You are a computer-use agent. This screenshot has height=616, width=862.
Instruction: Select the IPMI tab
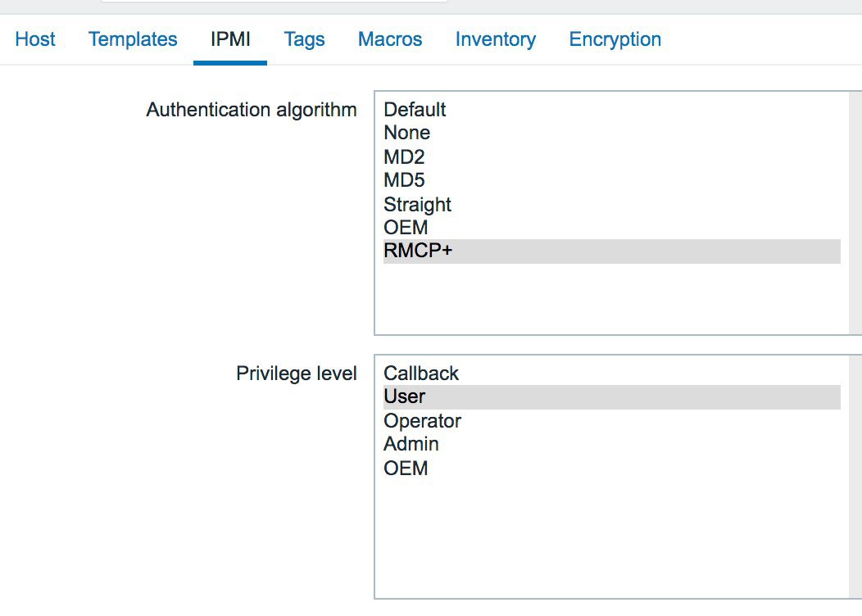[230, 39]
